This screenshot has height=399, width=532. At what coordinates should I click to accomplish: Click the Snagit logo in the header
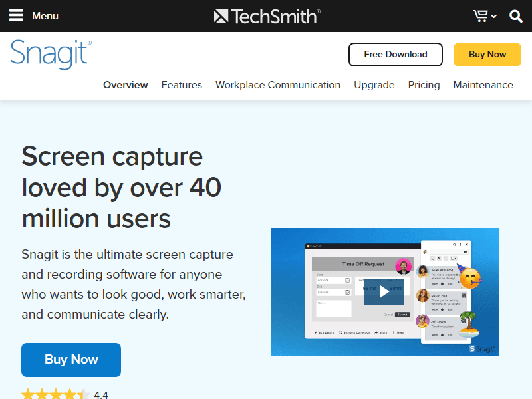pos(51,55)
